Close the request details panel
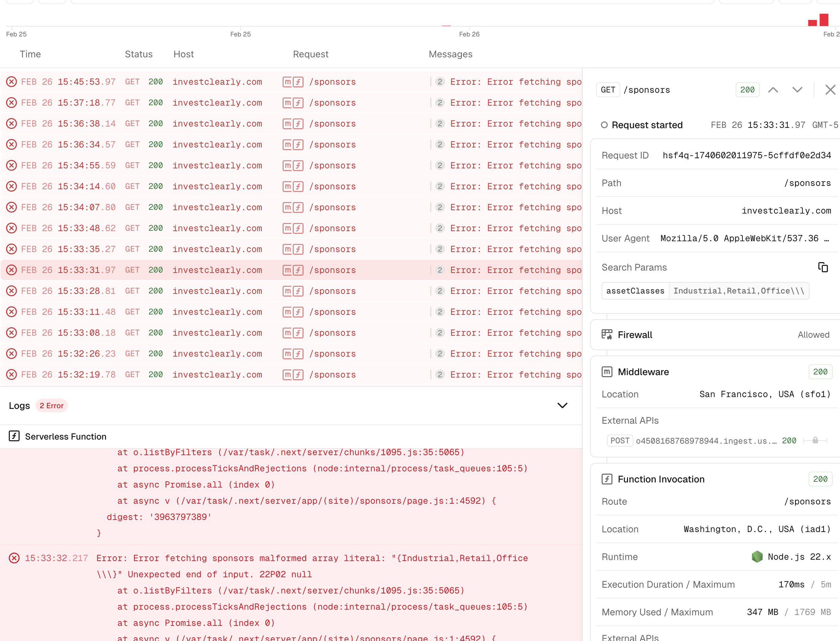This screenshot has width=840, height=641. pyautogui.click(x=830, y=90)
